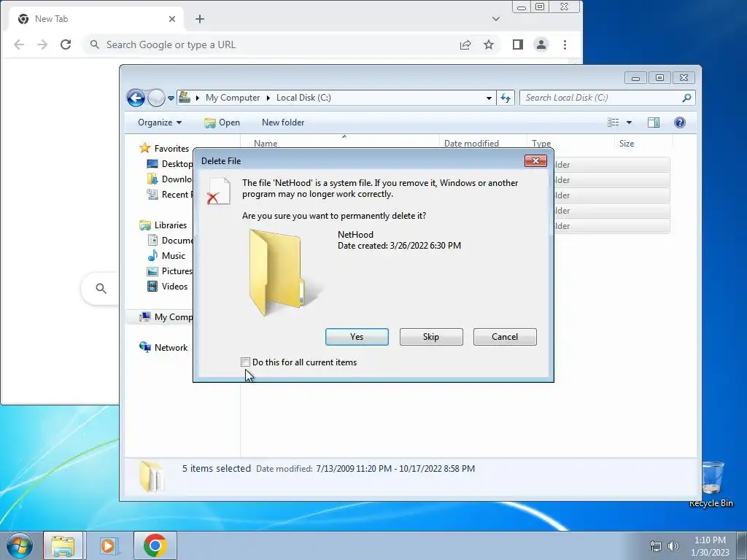Select My Computer in the address breadcrumb

pyautogui.click(x=233, y=98)
